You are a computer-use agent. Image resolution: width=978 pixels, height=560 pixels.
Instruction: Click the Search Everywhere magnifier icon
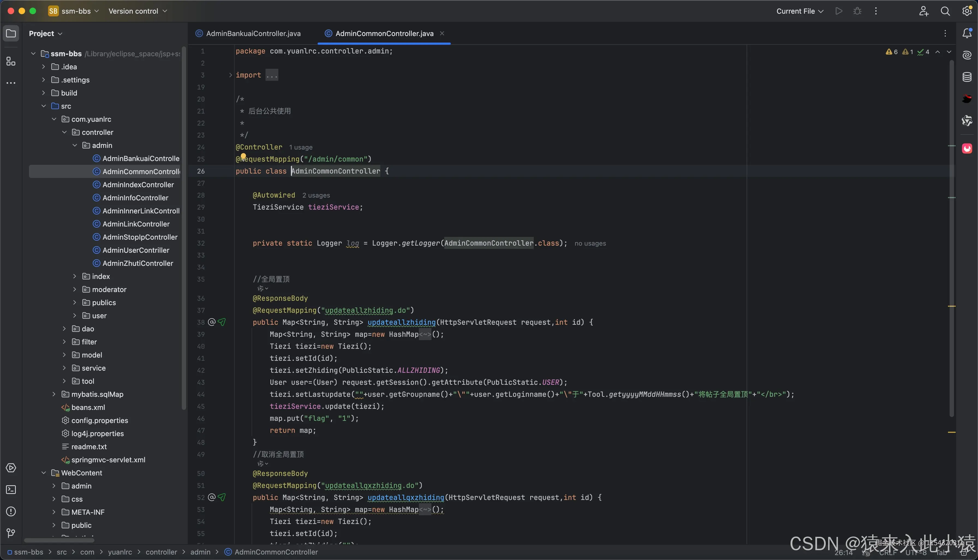point(945,11)
